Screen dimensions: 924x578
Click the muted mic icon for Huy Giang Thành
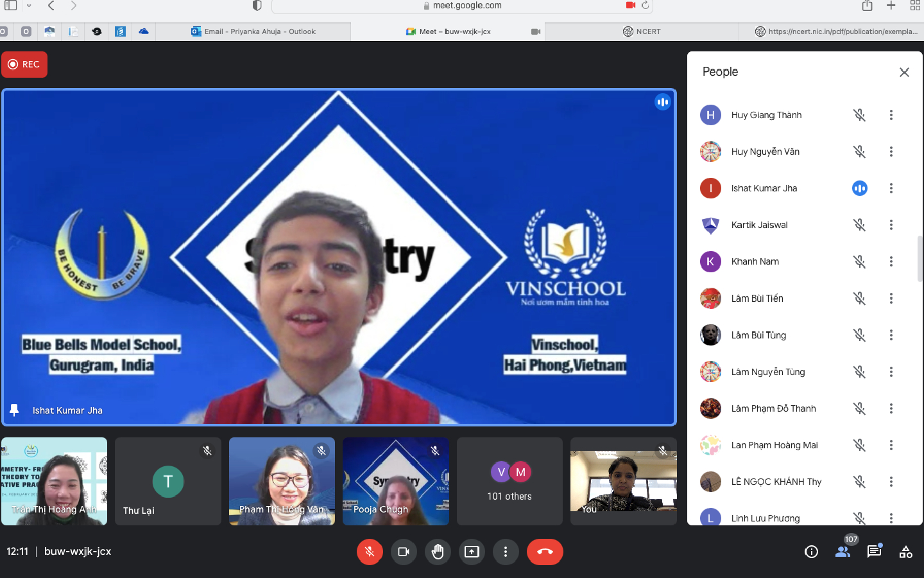pos(859,115)
